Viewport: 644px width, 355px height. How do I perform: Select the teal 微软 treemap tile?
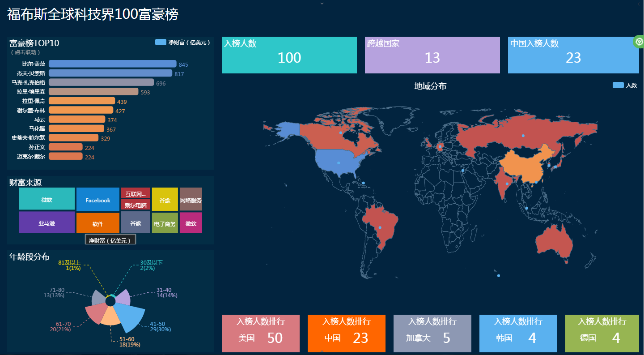pos(47,199)
